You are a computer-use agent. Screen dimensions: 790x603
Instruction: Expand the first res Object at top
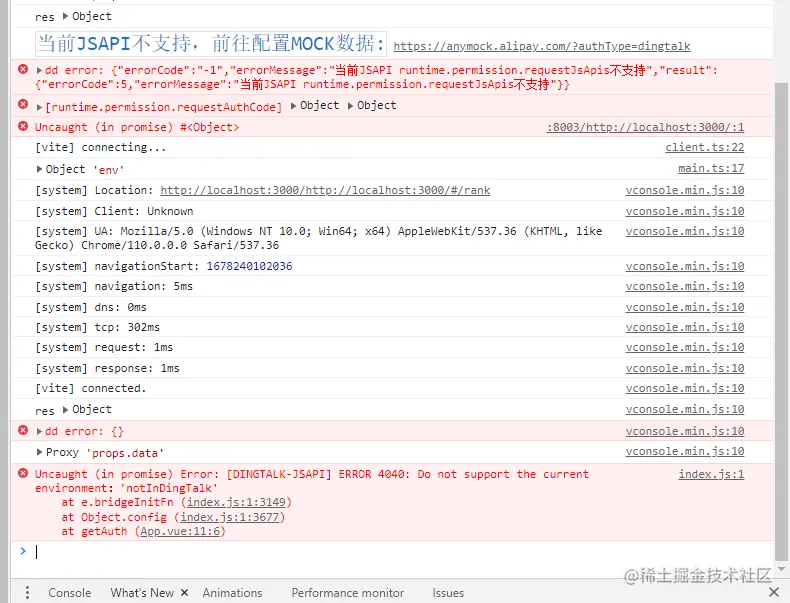pos(65,16)
